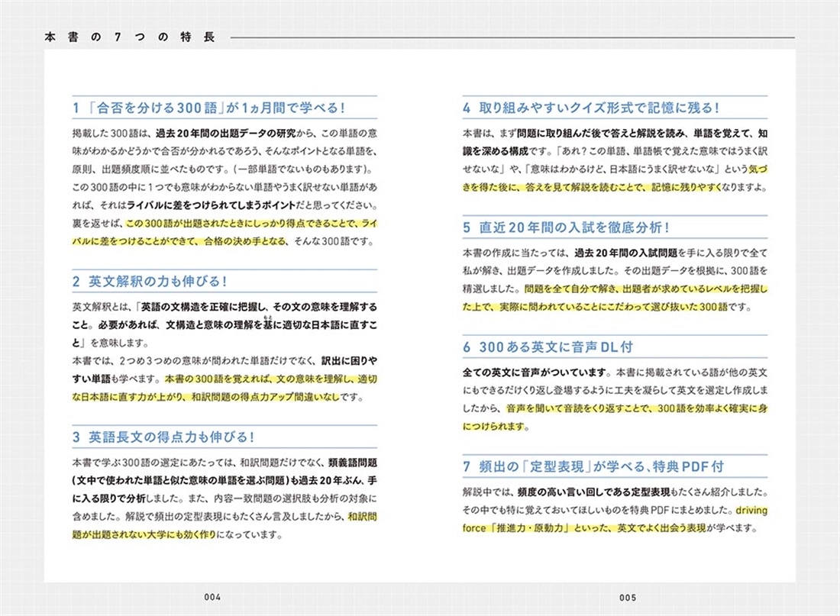This screenshot has height=616, width=840.
Task: Click bold text 訳出に困りや at the line end in section 2
Action: [349, 361]
